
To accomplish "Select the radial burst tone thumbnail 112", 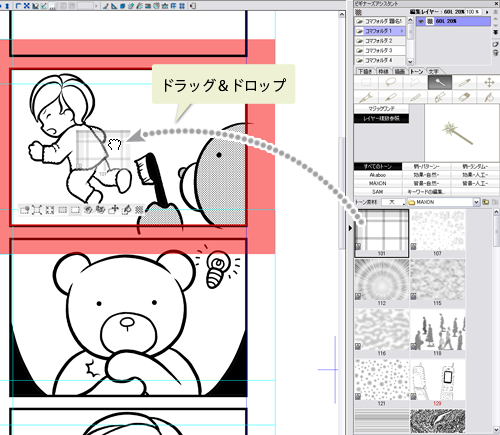I will (x=382, y=283).
